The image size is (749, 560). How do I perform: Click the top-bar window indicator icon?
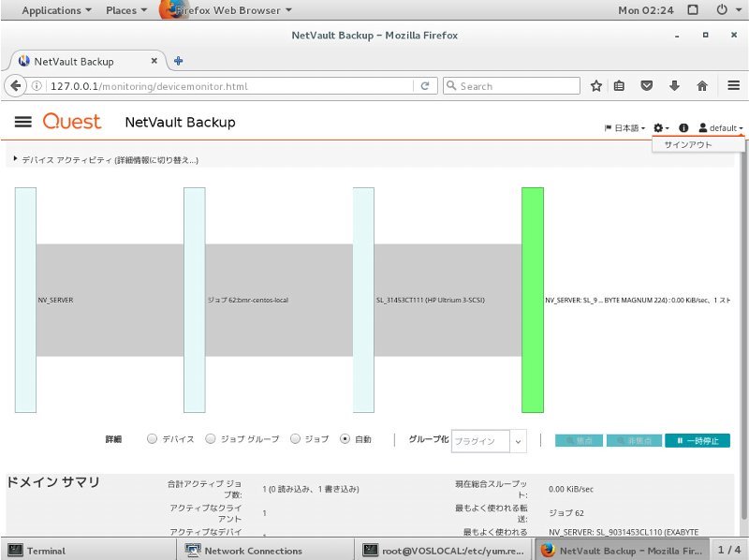click(x=693, y=10)
